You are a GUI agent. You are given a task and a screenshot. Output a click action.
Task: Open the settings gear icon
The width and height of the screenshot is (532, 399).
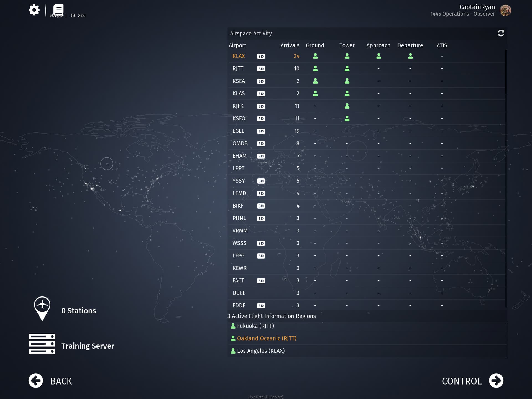click(34, 10)
